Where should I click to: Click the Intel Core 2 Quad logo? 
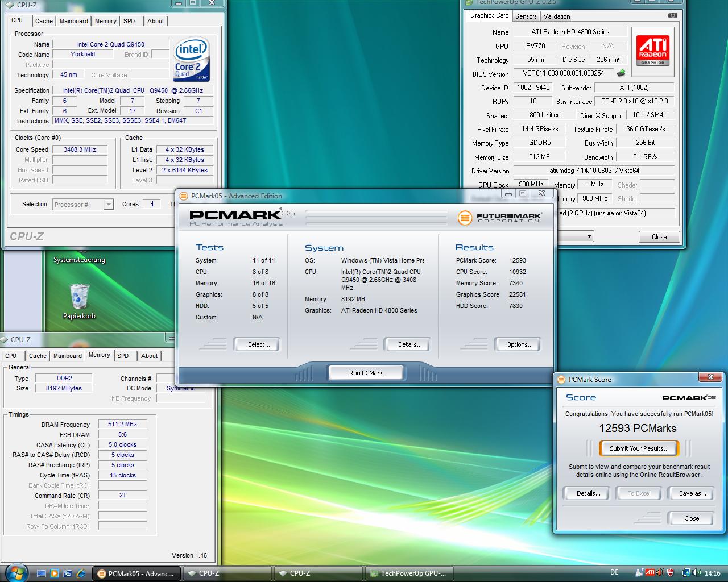tap(191, 60)
